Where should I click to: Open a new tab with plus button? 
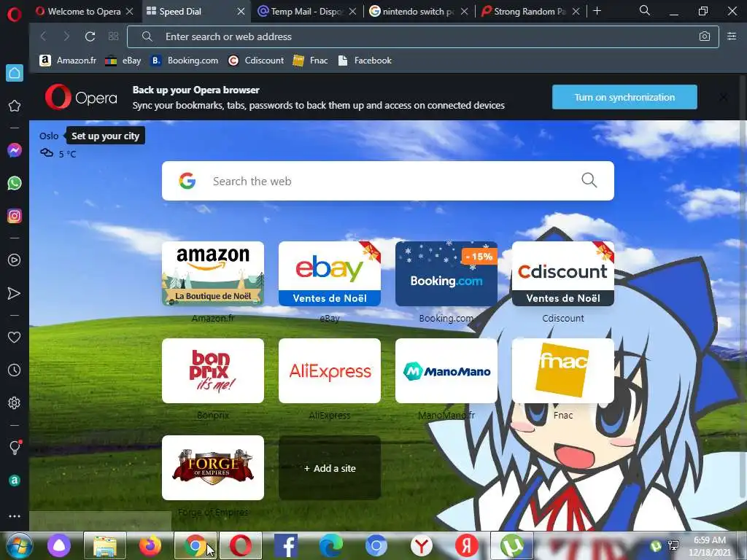tap(597, 11)
